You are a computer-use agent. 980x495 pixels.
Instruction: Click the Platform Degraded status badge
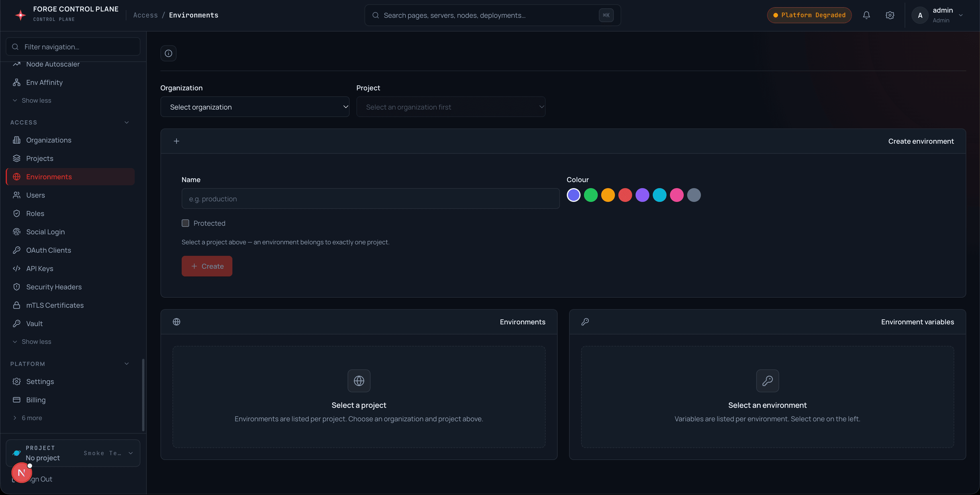tap(809, 15)
